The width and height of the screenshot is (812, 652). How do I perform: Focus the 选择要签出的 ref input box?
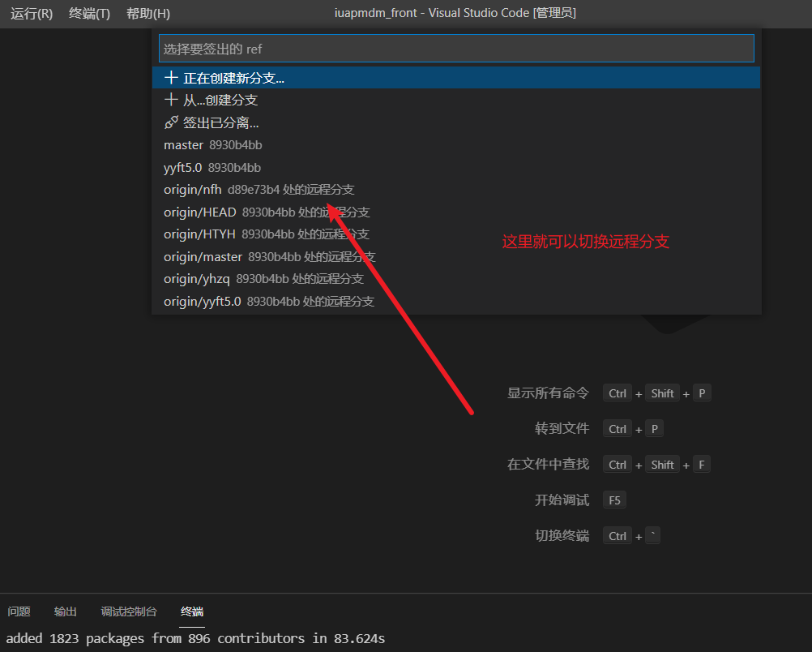click(456, 49)
